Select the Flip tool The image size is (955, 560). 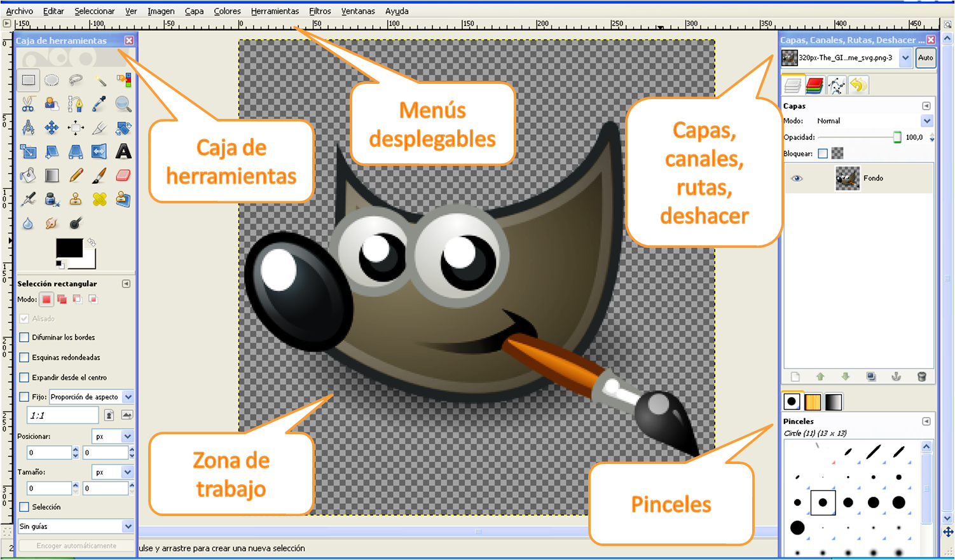point(100,151)
